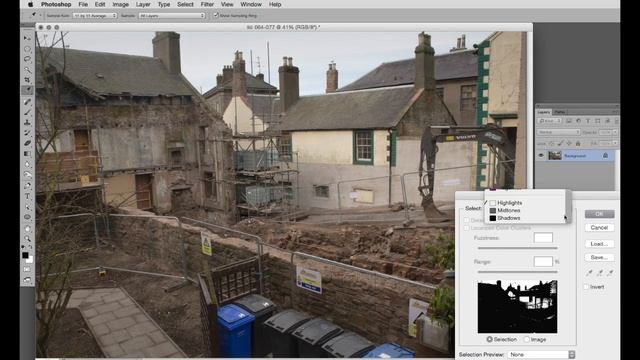Click the Save... button
This screenshot has height=360, width=640.
(599, 257)
